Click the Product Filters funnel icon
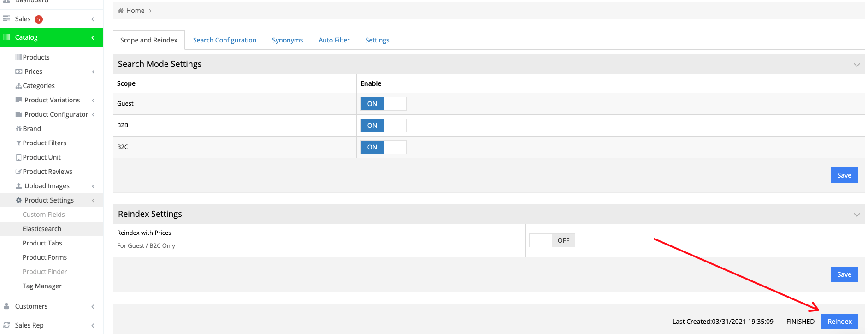The width and height of the screenshot is (868, 334). point(18,143)
